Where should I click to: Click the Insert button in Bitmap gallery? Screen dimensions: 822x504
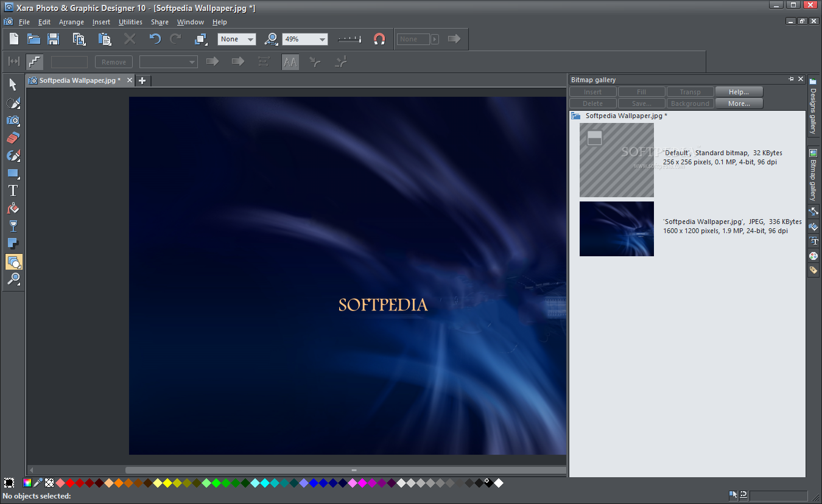pyautogui.click(x=592, y=92)
